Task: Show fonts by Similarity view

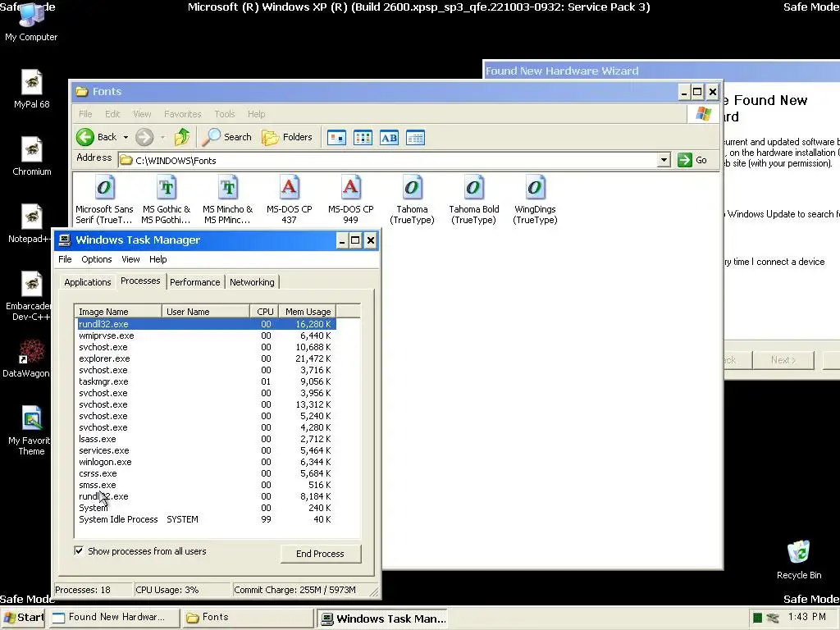Action: pos(389,138)
